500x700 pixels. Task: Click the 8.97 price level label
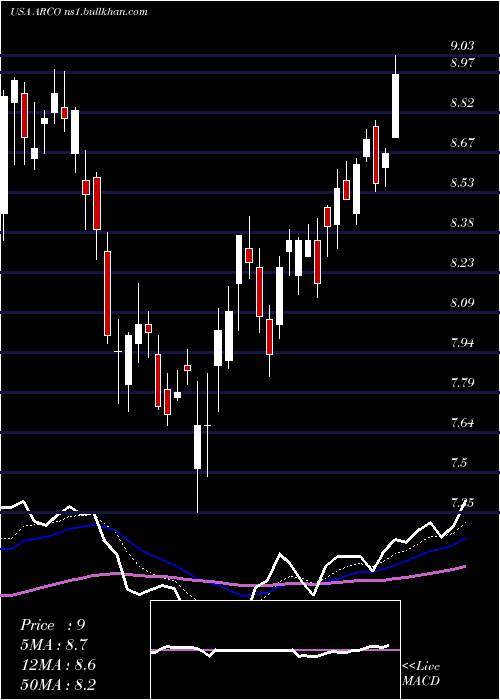(x=462, y=62)
